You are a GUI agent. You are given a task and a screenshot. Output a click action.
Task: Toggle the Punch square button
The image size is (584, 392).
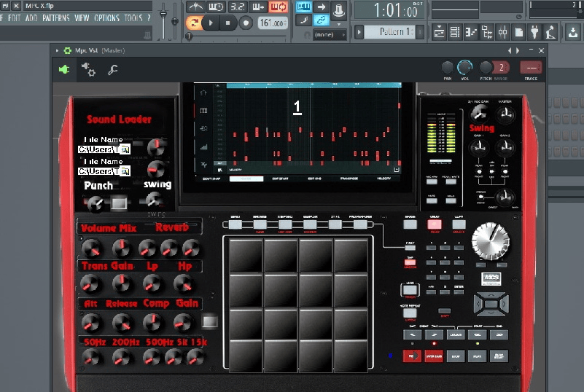click(x=119, y=203)
